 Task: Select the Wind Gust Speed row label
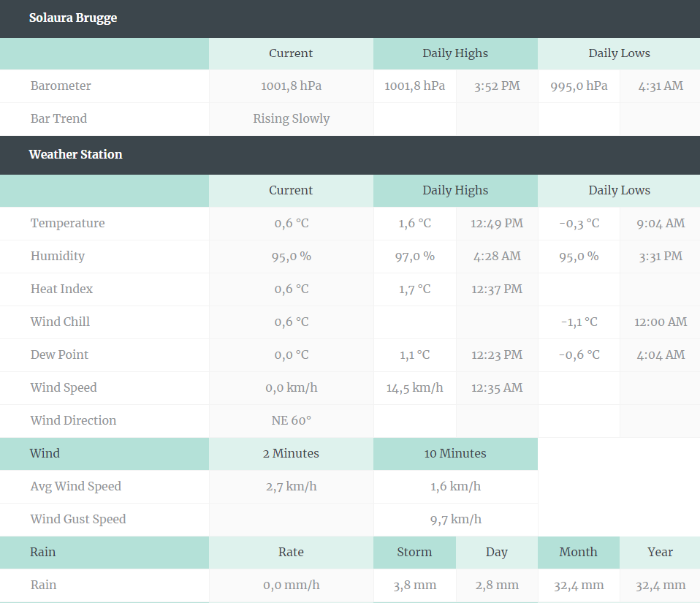click(78, 520)
